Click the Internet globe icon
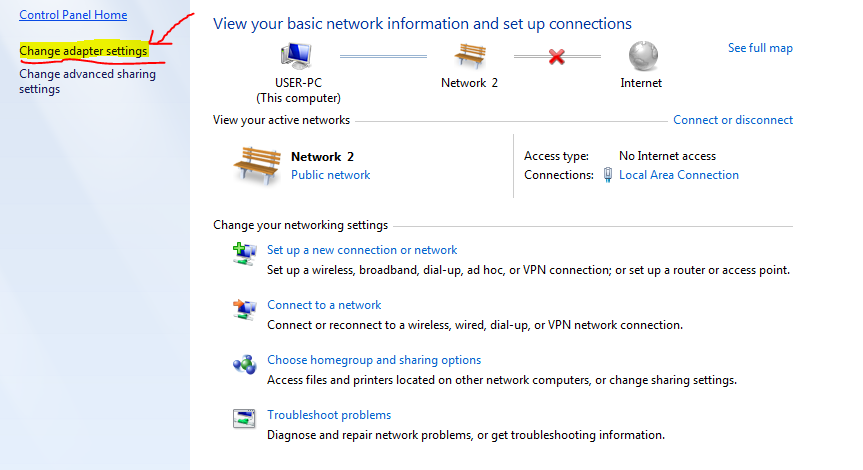The image size is (863, 470). tap(643, 56)
